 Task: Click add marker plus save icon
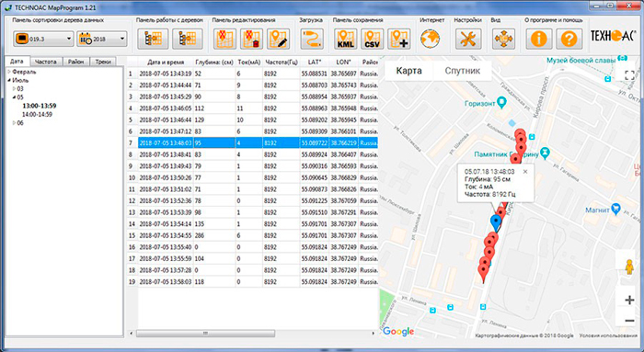point(398,39)
